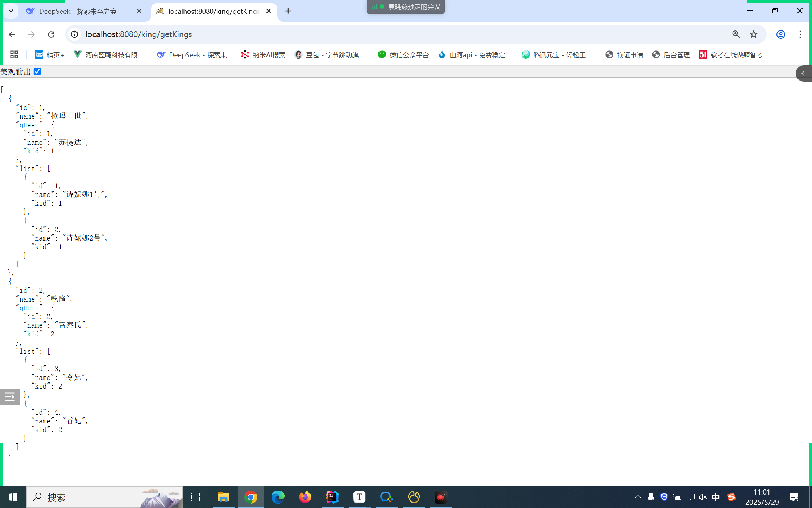This screenshot has width=812, height=508.
Task: Open the 豆包 bookmark
Action: [329, 55]
